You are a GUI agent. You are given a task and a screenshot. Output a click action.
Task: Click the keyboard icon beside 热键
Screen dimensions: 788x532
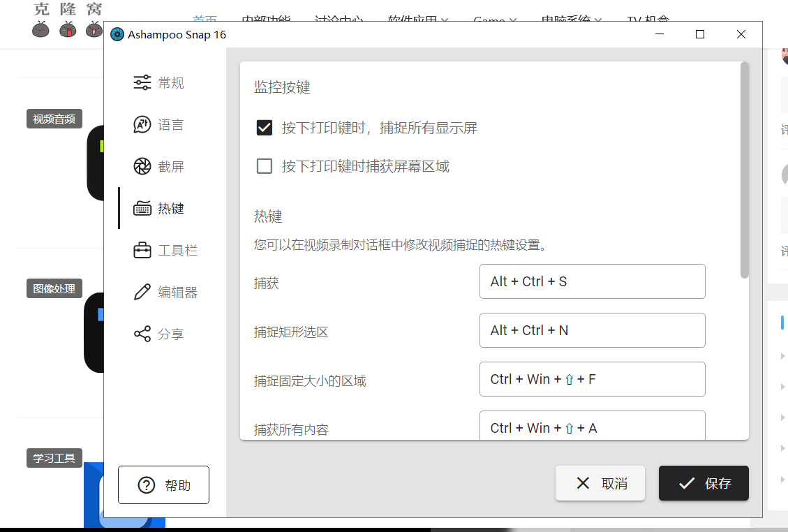pos(142,208)
